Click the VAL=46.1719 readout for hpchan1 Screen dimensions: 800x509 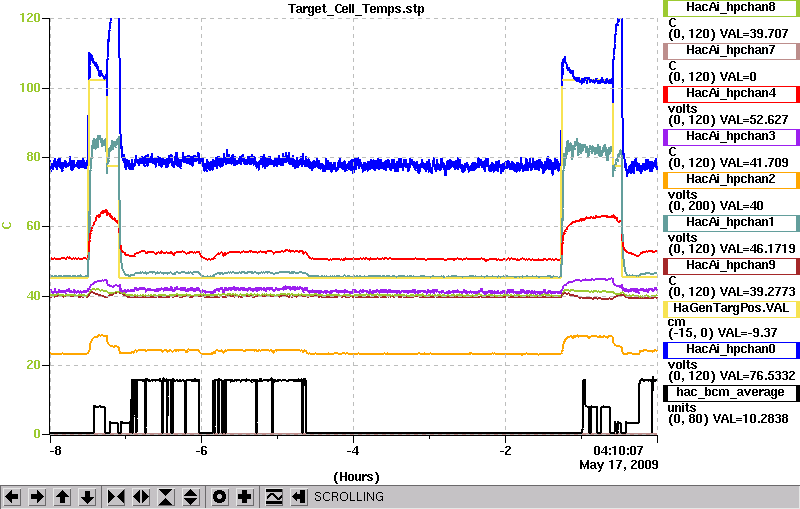point(757,249)
